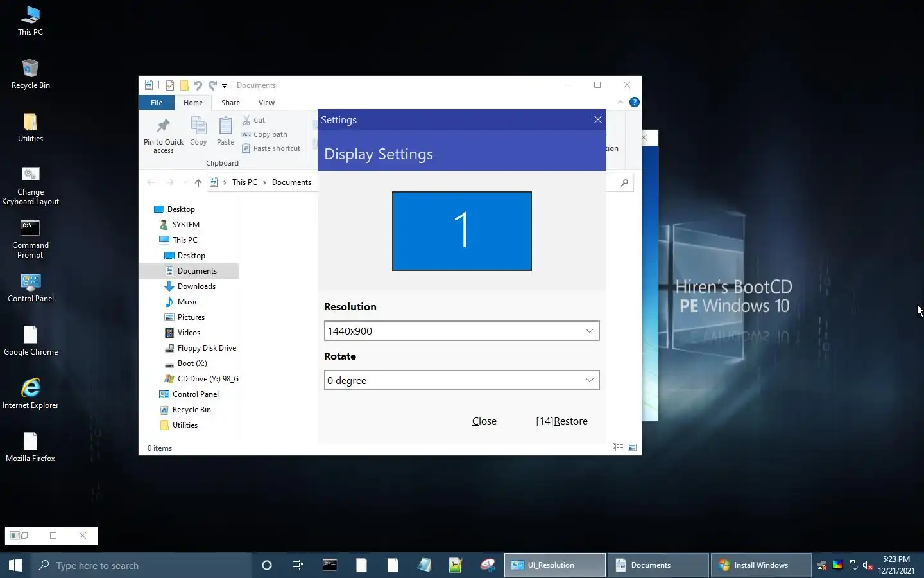This screenshot has height=578, width=924.
Task: Open Customize Quick Access Toolbar dropdown arrow
Action: (x=224, y=85)
